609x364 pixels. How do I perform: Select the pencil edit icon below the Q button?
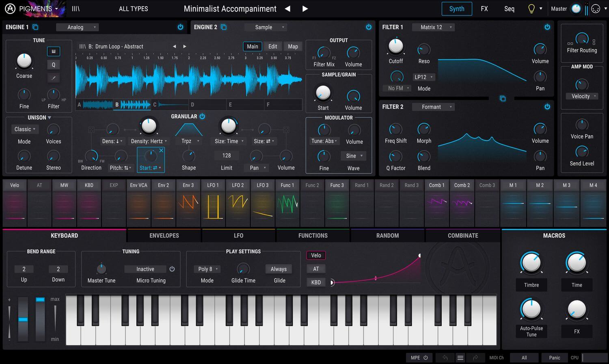pos(53,78)
